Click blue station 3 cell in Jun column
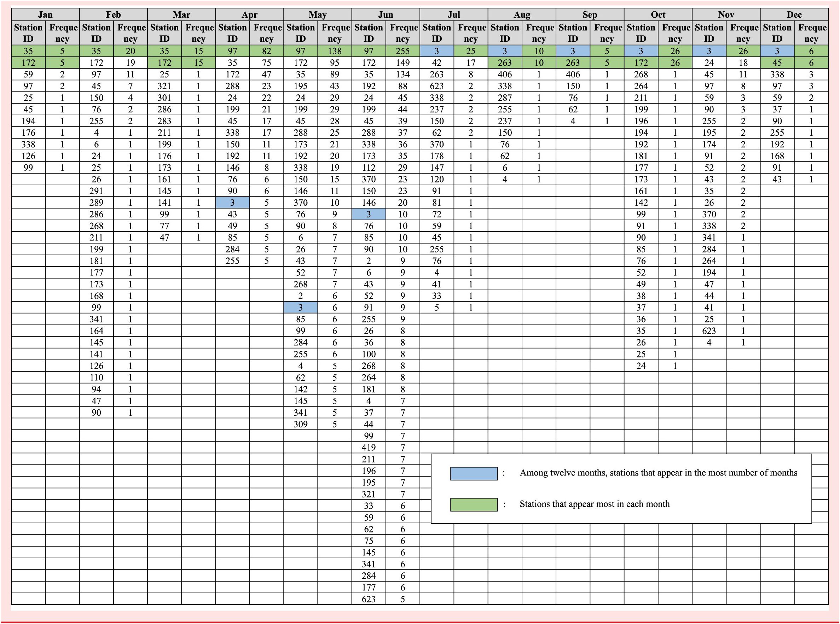Image resolution: width=840 pixels, height=624 pixels. pyautogui.click(x=369, y=215)
